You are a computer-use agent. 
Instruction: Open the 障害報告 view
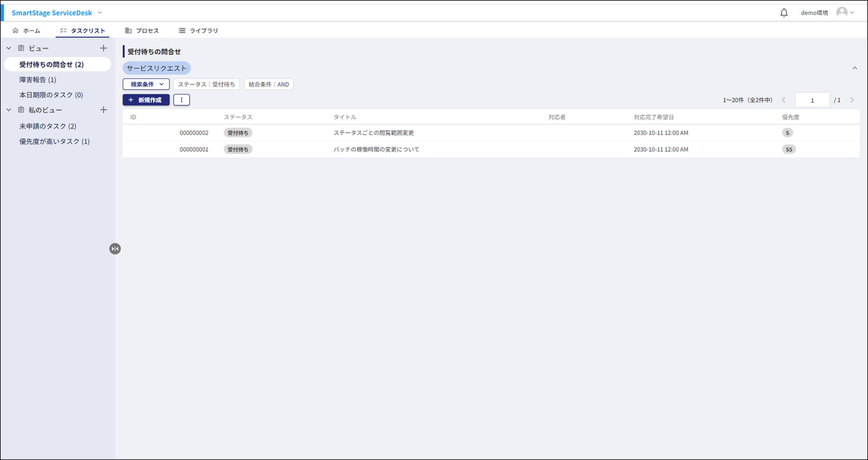38,80
